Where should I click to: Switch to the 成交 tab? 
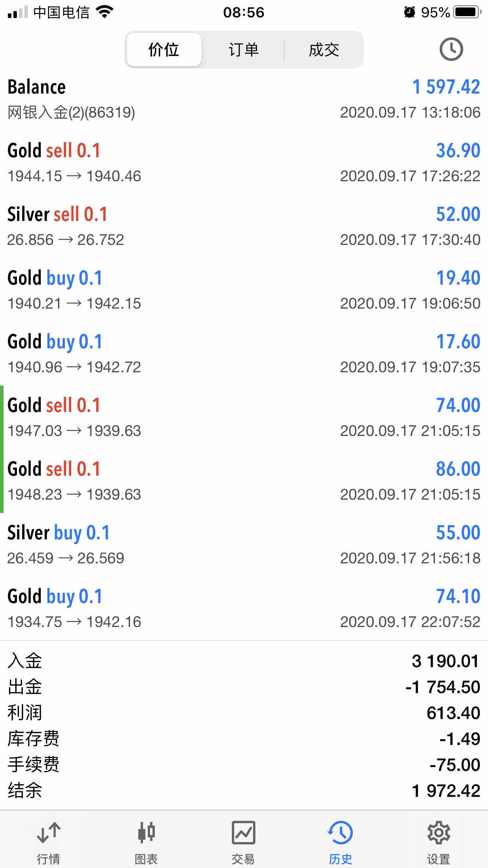[x=324, y=50]
